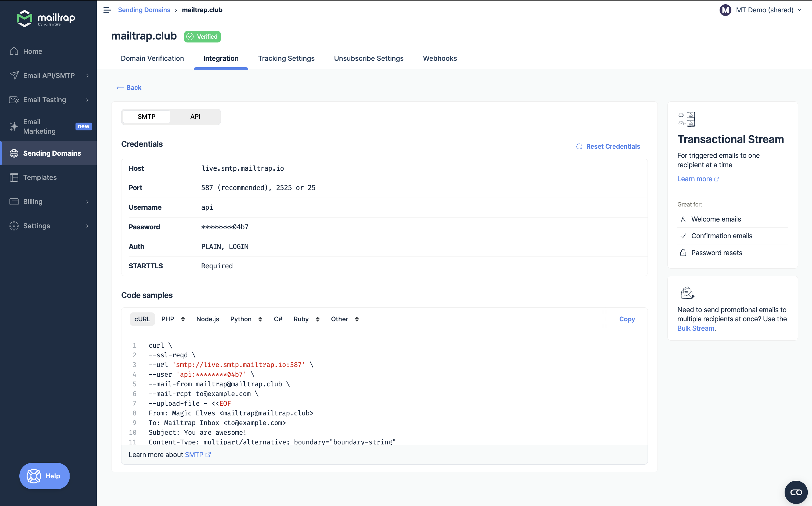Image resolution: width=812 pixels, height=506 pixels.
Task: Click the Email Marketing sidebar icon
Action: tap(14, 126)
